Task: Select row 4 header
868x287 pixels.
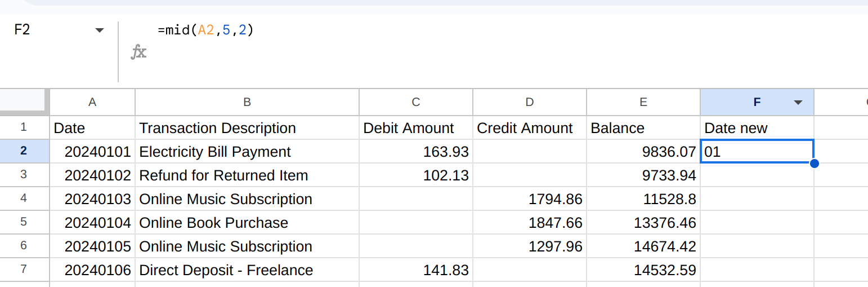Action: (x=24, y=198)
